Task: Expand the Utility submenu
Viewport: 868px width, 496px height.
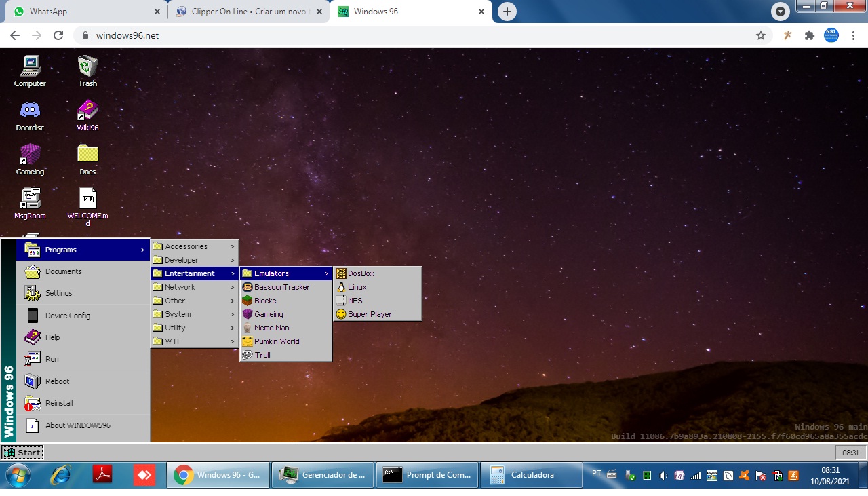Action: click(195, 328)
